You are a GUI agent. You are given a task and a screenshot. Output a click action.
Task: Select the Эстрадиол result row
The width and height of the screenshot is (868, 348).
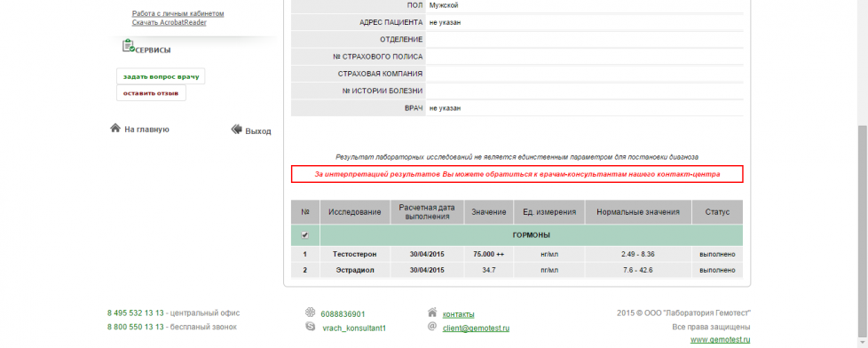(517, 270)
